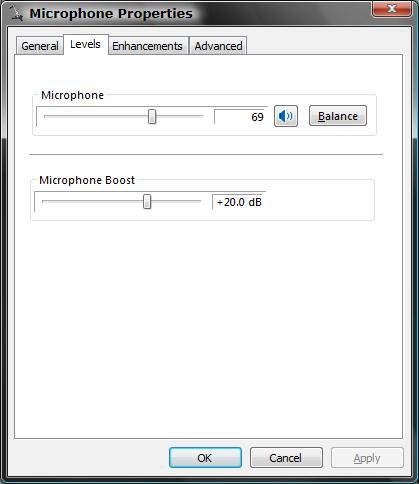Click the boost value field showing +20.0 dB
The image size is (419, 484).
(239, 202)
